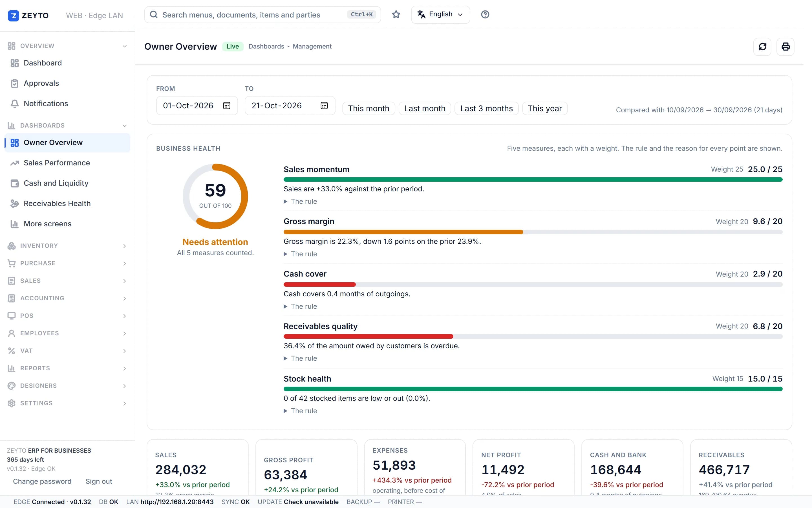Expand the ACCOUNTING sidebar section
The height and width of the screenshot is (508, 812).
[67, 298]
